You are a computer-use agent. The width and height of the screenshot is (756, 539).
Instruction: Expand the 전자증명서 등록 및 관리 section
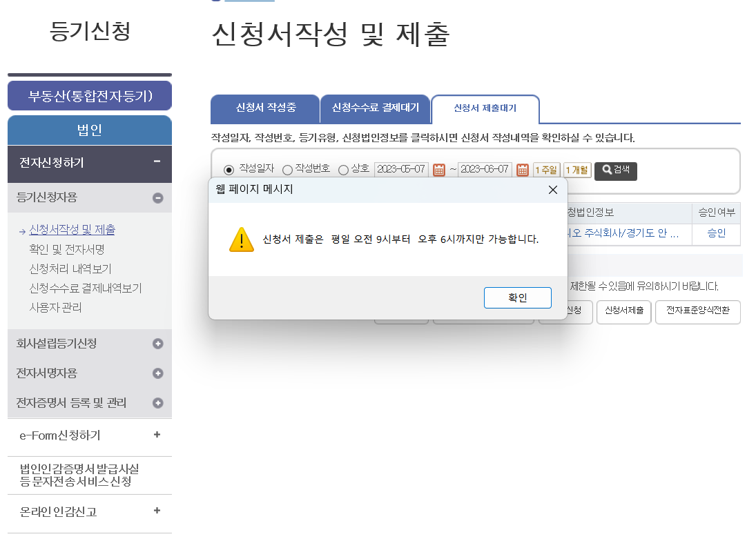coord(157,402)
